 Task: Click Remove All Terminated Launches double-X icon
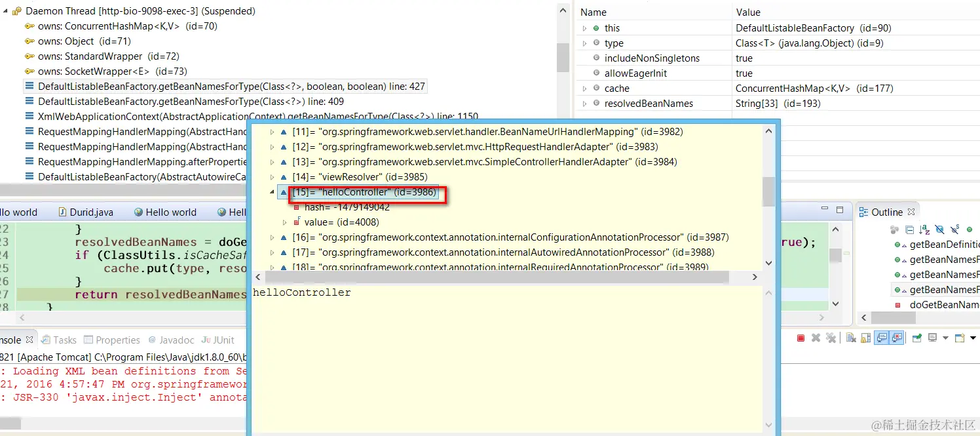(831, 338)
